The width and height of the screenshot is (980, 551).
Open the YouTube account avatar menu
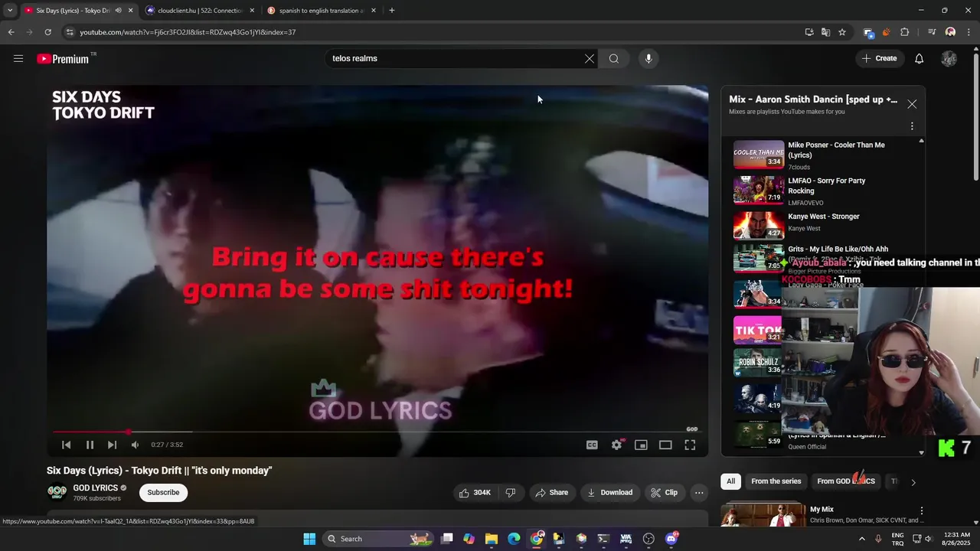coord(949,58)
